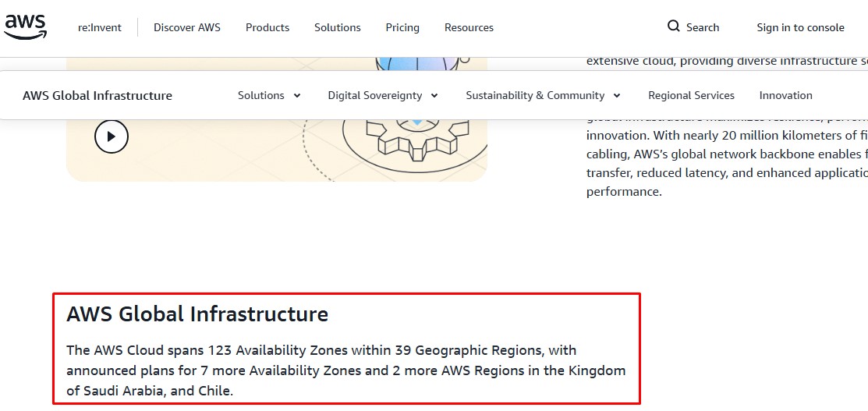Expand the Digital Sovereignty dropdown
Screen dimensions: 868x411
pyautogui.click(x=383, y=96)
